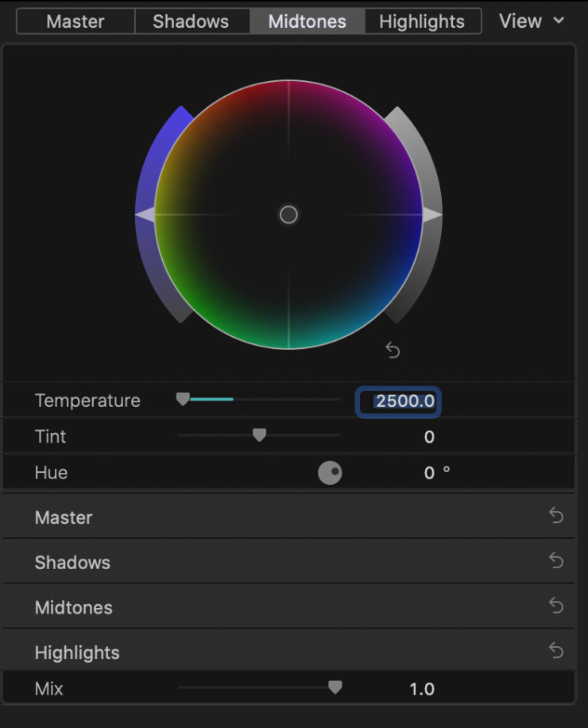588x728 pixels.
Task: Reset the Midtones color wheel
Action: click(393, 350)
